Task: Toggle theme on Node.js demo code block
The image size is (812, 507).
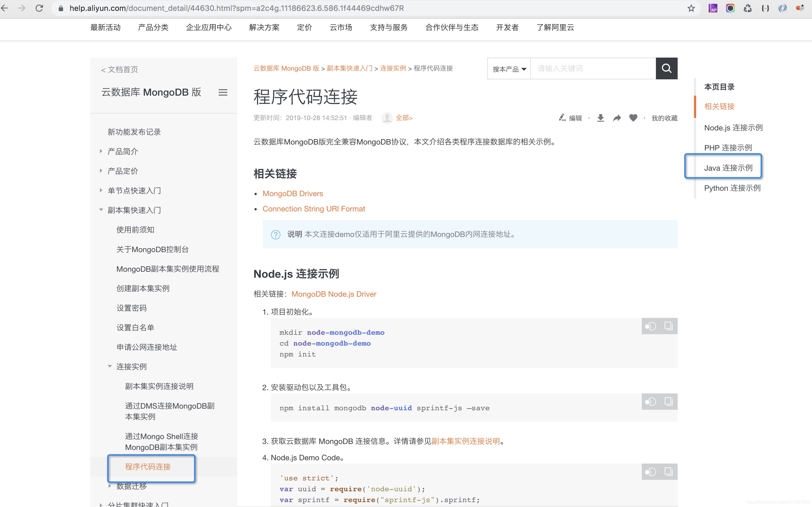Action: [650, 472]
